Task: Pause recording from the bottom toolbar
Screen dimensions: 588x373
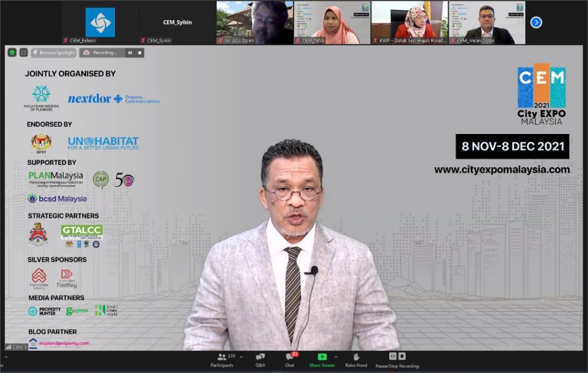Action: (393, 356)
